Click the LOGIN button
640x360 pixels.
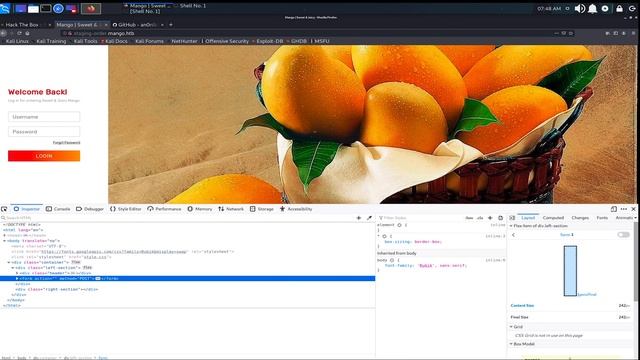point(44,156)
